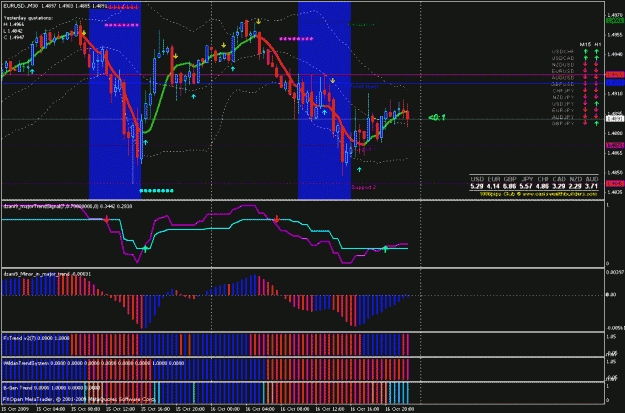Click the USDCHF H1 up arrow
Image resolution: width=625 pixels, height=413 pixels.
(597, 51)
